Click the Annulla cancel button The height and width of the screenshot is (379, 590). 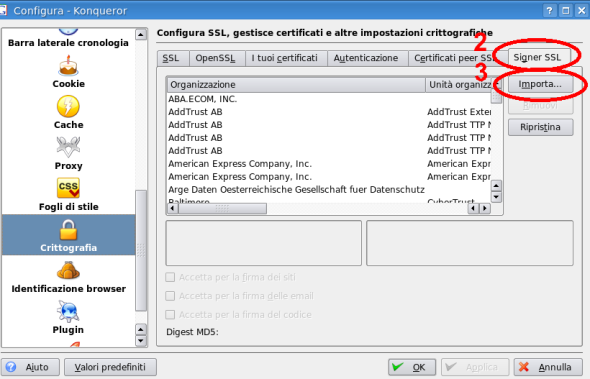coord(548,367)
